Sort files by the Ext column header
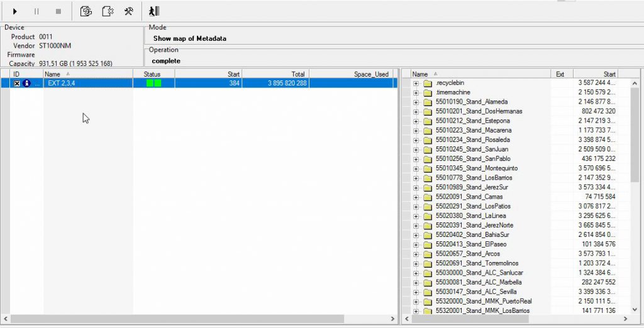The image size is (644, 328). click(x=561, y=74)
